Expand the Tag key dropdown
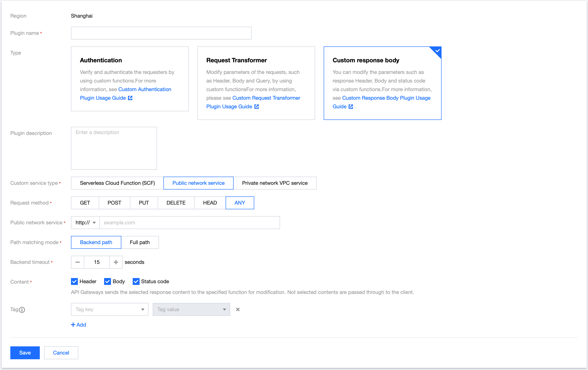 coord(110,309)
